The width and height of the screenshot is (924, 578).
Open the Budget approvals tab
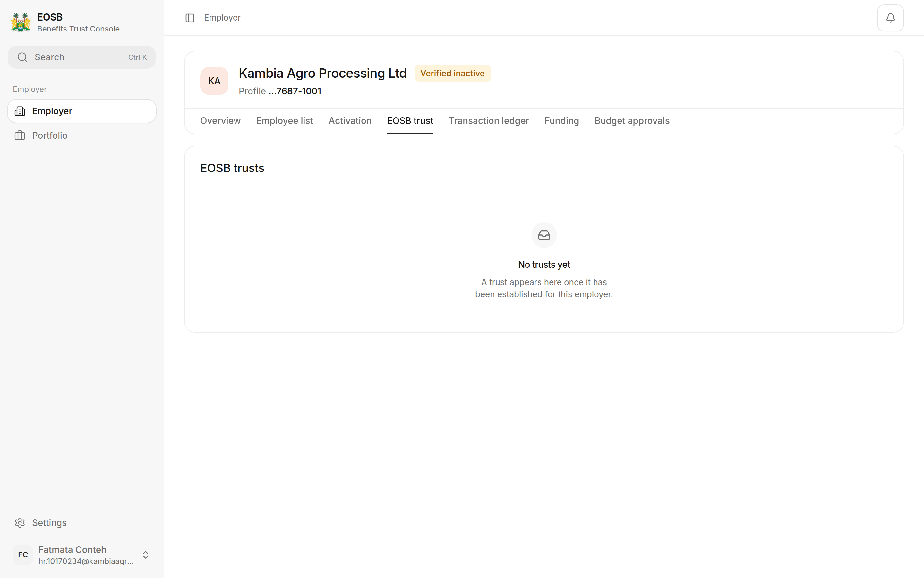631,121
